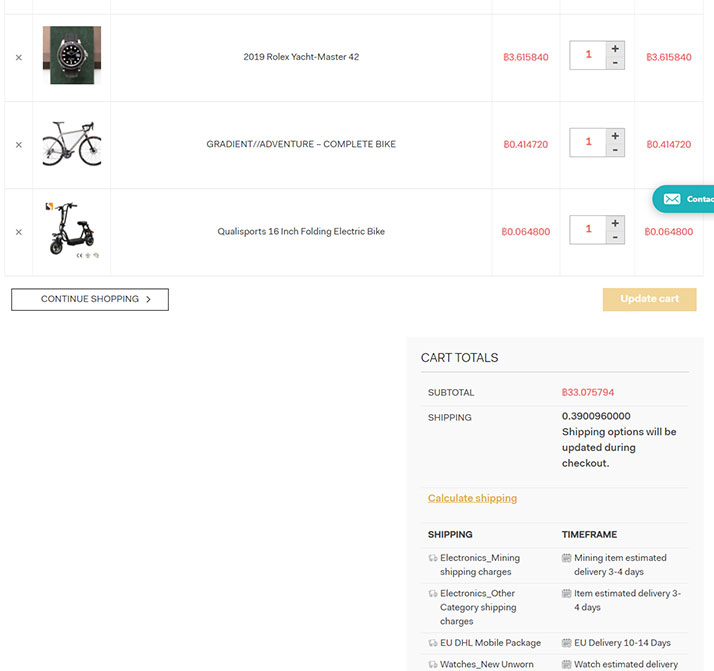Viewport: 714px width, 671px height.
Task: Select Qualisports unit price ฿0.064800
Action: [x=525, y=232]
